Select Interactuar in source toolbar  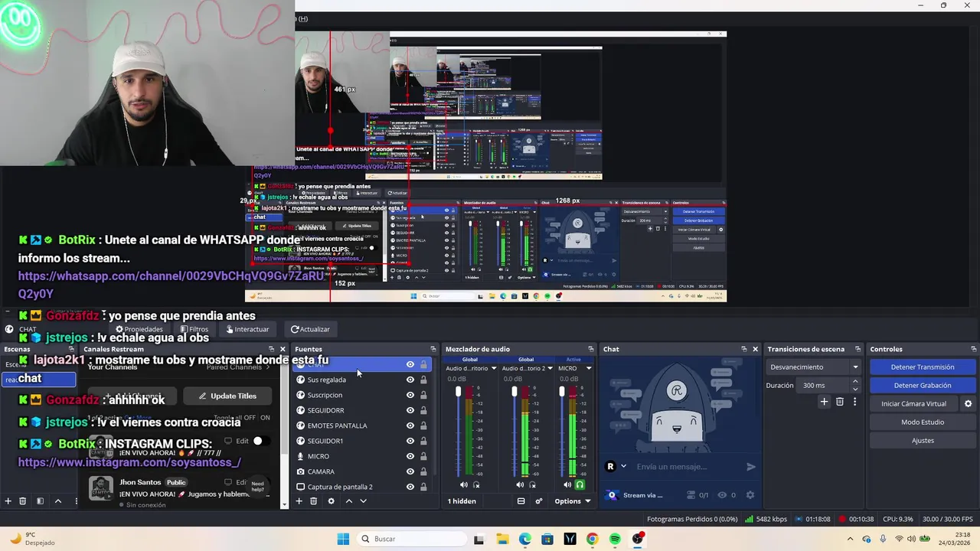pyautogui.click(x=247, y=329)
